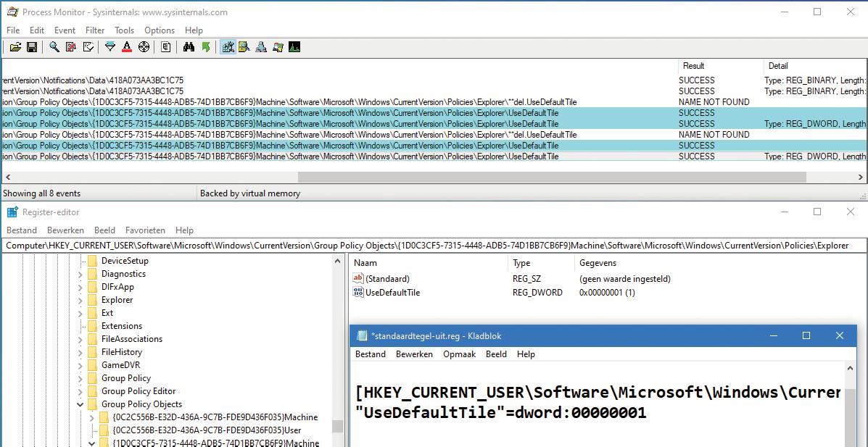Toggle Show Registry Activity filter
Viewport: 868px width, 447px height.
[228, 48]
